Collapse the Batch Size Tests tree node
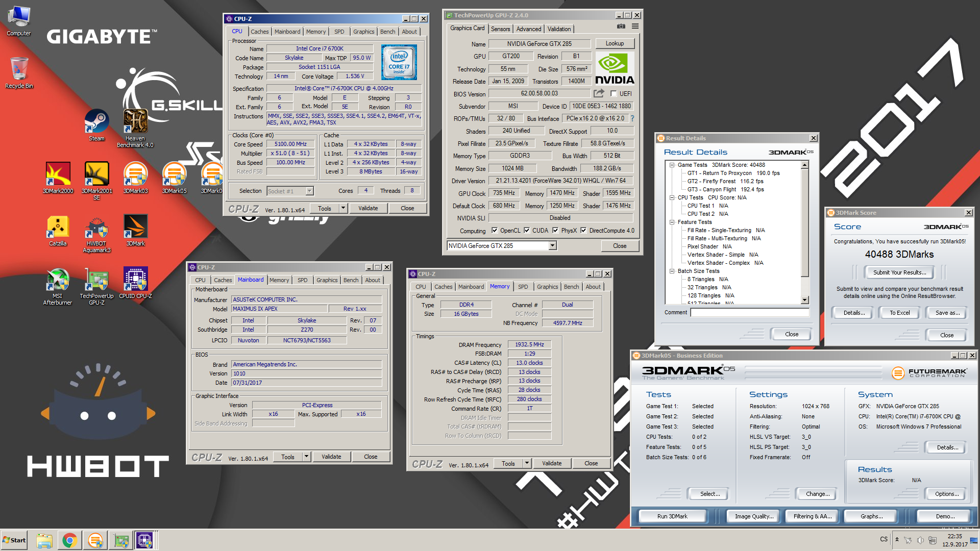Viewport: 980px width, 551px height. tap(672, 271)
